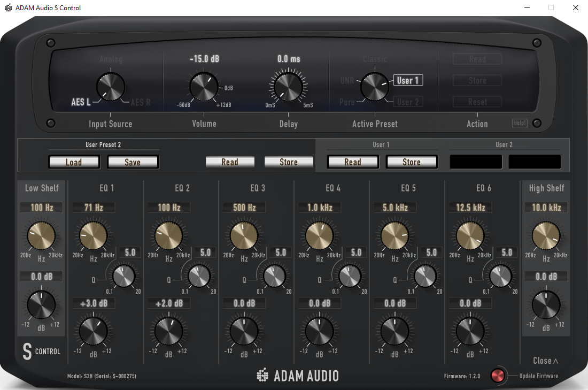Screen dimensions: 588x390
Task: Select Analog input source
Action: [111, 59]
